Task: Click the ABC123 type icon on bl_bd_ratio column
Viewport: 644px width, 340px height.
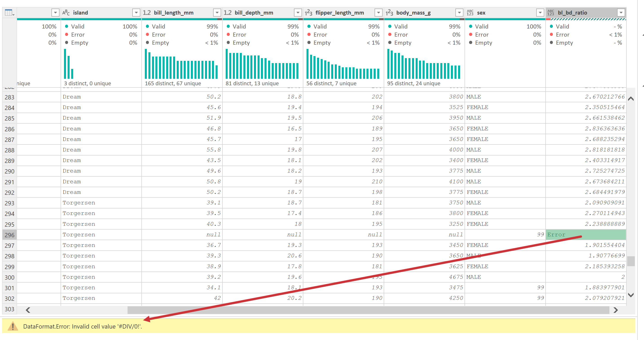Action: tap(551, 13)
